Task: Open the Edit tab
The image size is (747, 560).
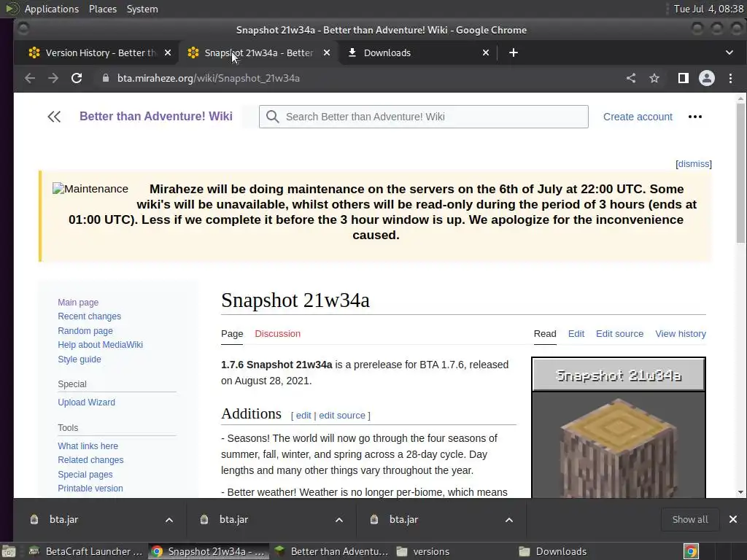Action: coord(576,334)
